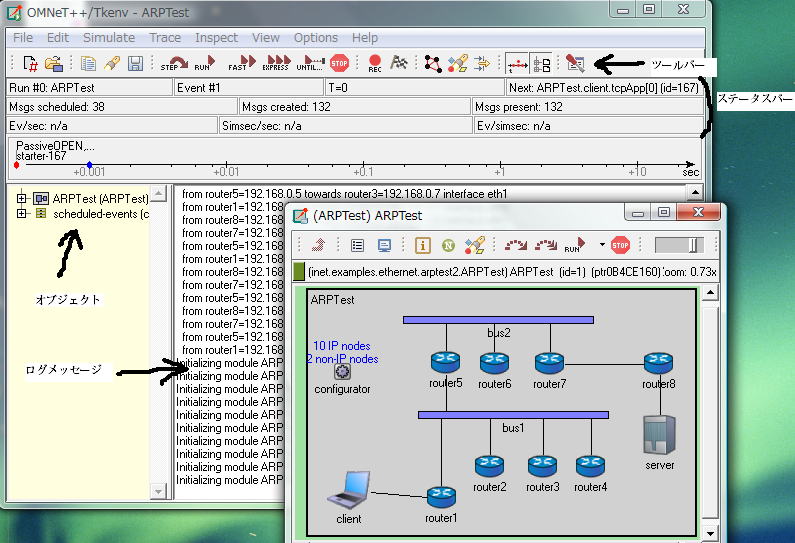Select the router6 node
The width and height of the screenshot is (795, 543).
(494, 363)
